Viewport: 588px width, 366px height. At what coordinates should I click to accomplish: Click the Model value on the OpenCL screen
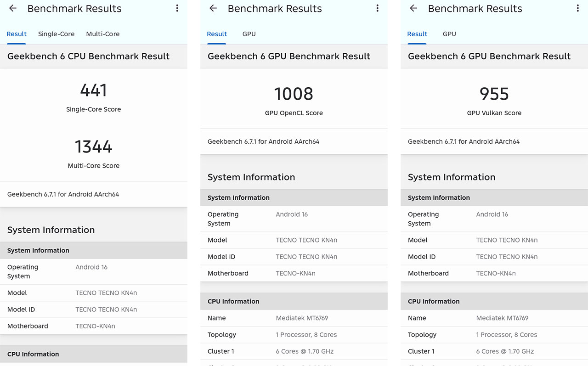tap(306, 240)
